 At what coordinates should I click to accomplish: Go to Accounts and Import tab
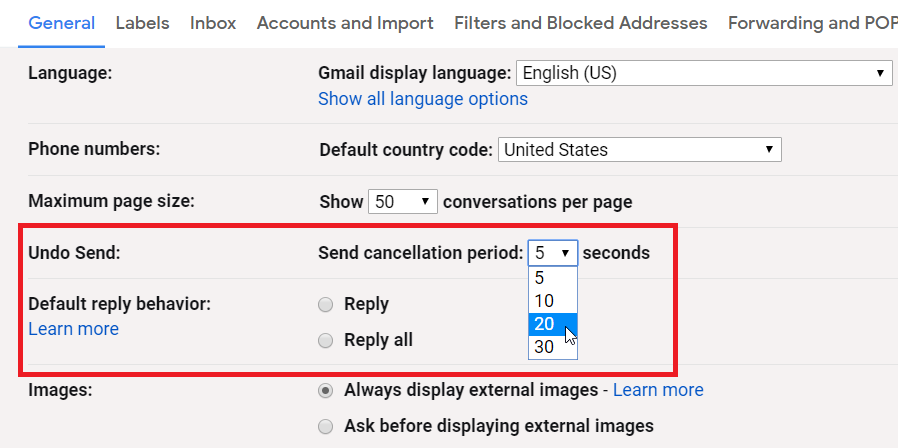(x=345, y=22)
